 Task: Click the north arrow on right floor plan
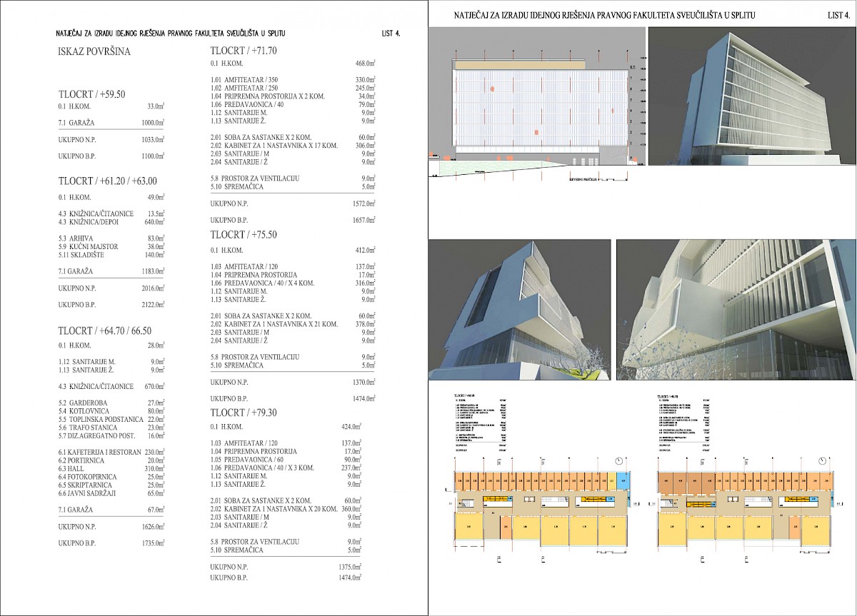click(823, 459)
